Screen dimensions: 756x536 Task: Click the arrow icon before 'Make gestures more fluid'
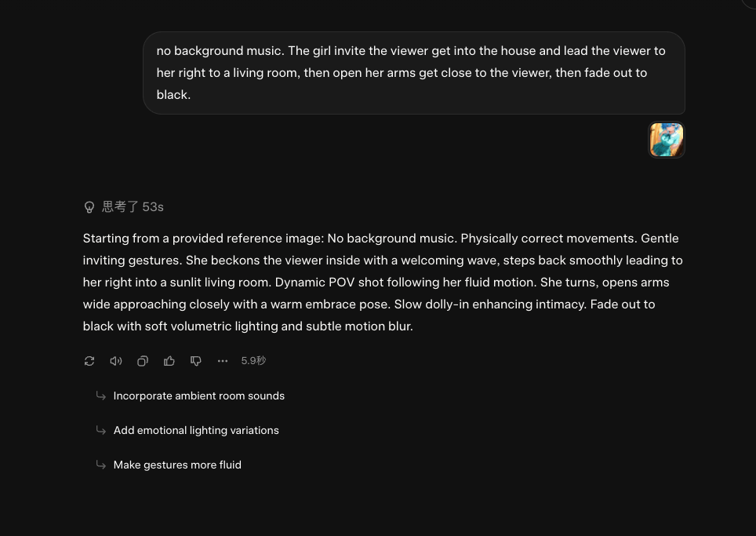[x=101, y=465]
